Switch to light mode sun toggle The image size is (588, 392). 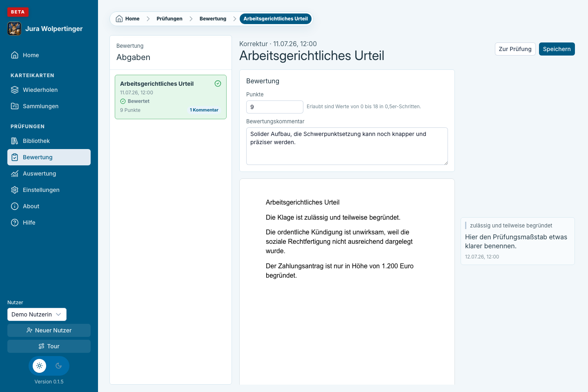click(40, 366)
